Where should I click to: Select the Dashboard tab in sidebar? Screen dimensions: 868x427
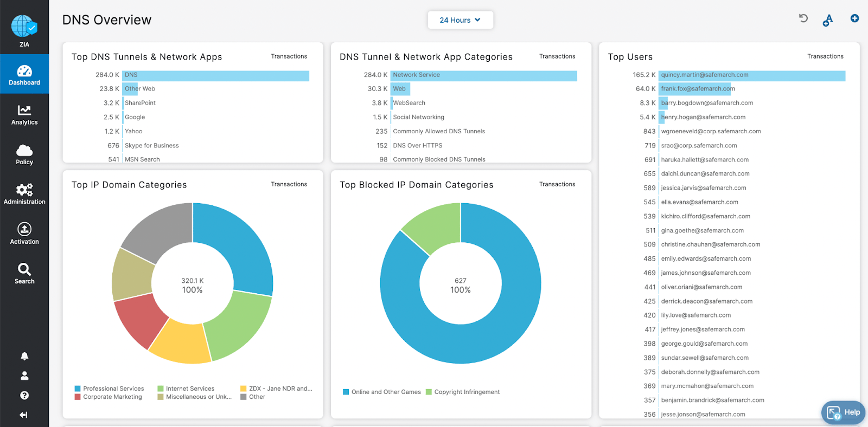[24, 75]
